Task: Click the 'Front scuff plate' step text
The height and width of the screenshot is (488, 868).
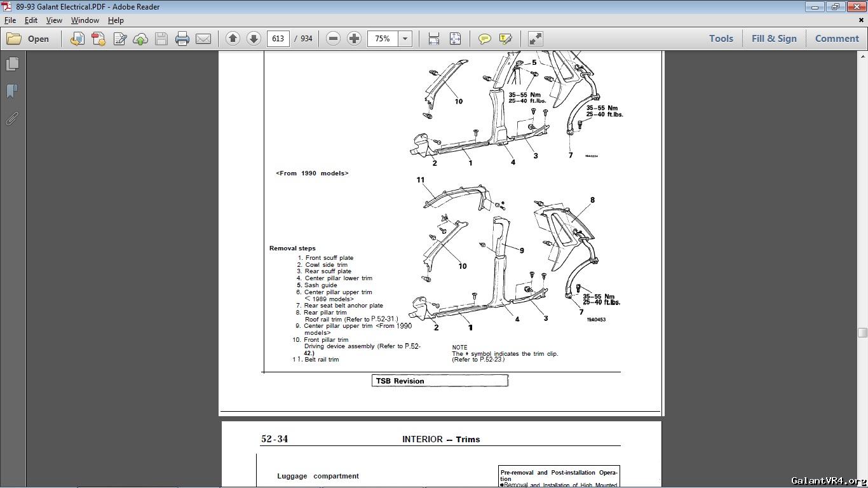Action: pos(329,258)
